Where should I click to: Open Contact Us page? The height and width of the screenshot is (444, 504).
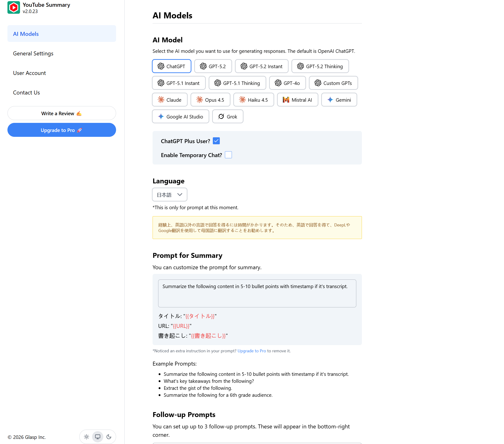tap(26, 93)
